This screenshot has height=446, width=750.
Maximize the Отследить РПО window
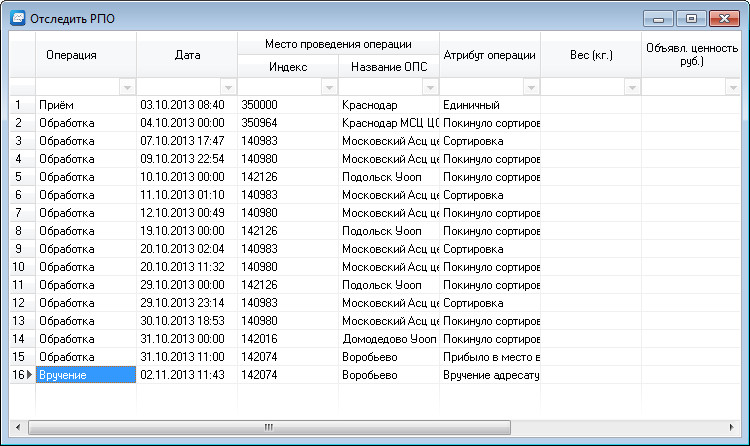(x=690, y=18)
